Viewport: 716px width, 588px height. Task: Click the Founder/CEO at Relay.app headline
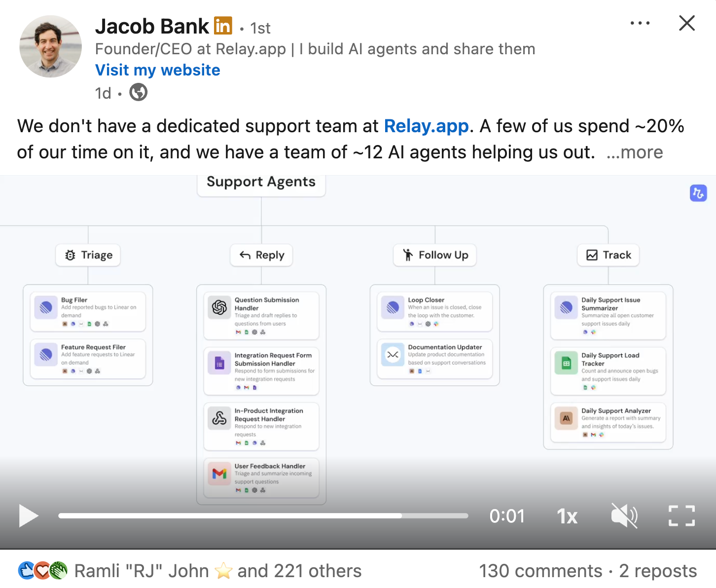tap(315, 49)
